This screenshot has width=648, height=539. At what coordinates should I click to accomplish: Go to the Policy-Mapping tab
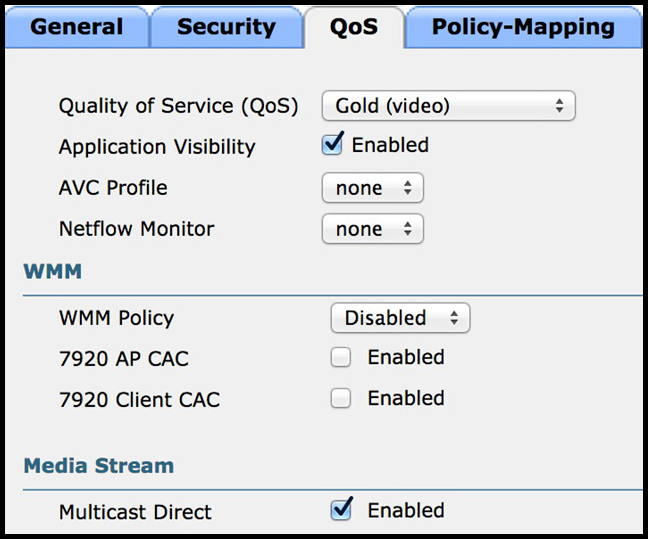(x=523, y=27)
